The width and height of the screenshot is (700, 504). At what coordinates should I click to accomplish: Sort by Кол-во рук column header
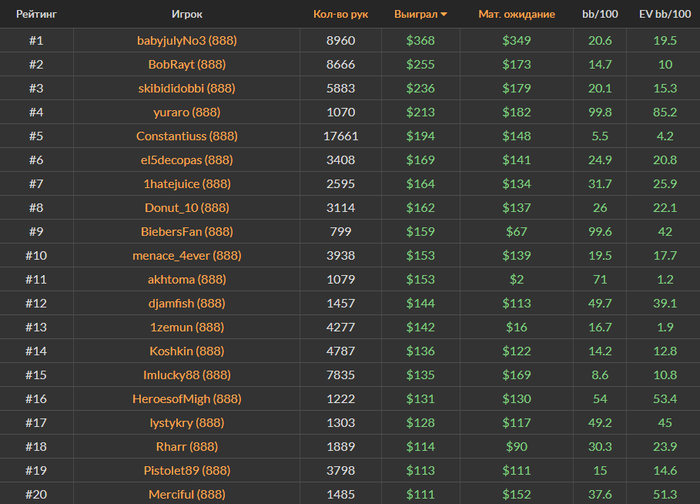click(341, 14)
